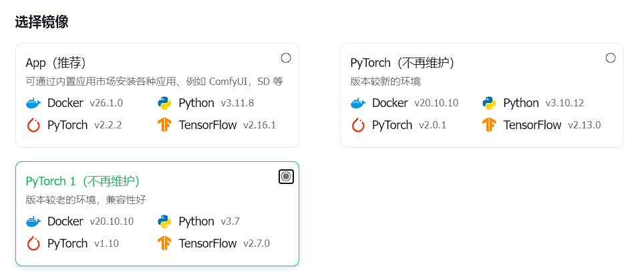Click TensorFlow v2.13.0 icon

(489, 125)
